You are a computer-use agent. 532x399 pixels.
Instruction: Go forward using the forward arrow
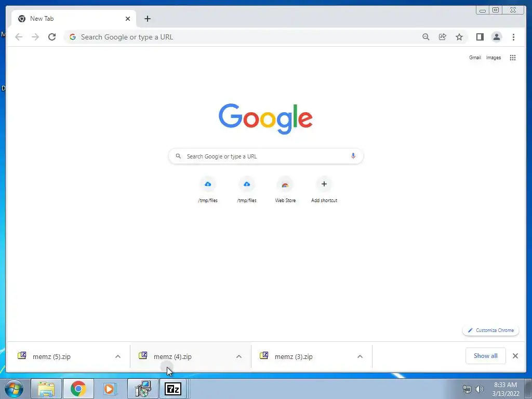pos(35,37)
